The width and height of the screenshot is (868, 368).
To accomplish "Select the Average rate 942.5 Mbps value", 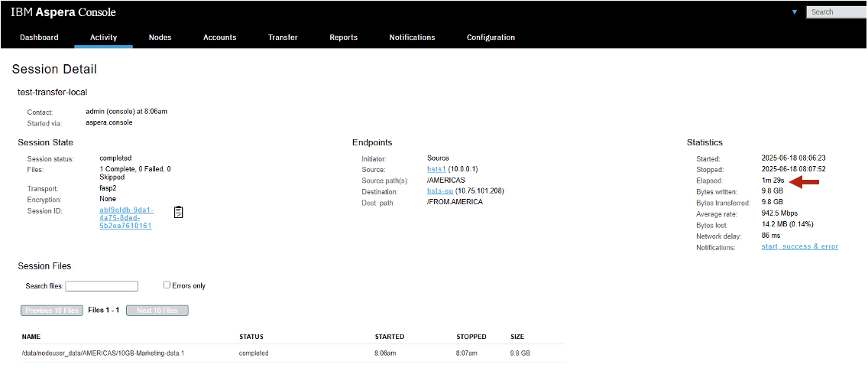I will [x=779, y=213].
